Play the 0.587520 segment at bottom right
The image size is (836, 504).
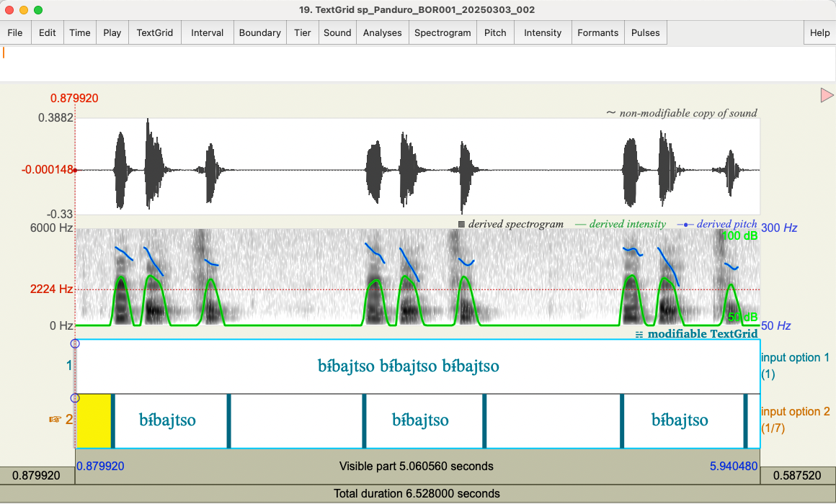(x=798, y=476)
